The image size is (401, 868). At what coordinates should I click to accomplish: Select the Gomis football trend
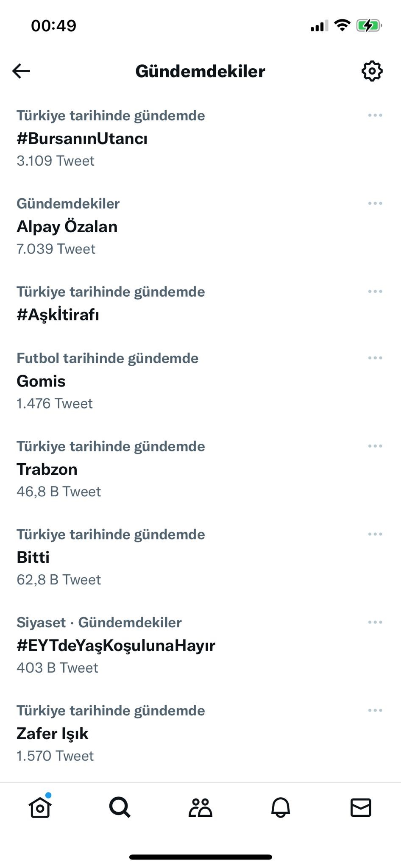[41, 381]
